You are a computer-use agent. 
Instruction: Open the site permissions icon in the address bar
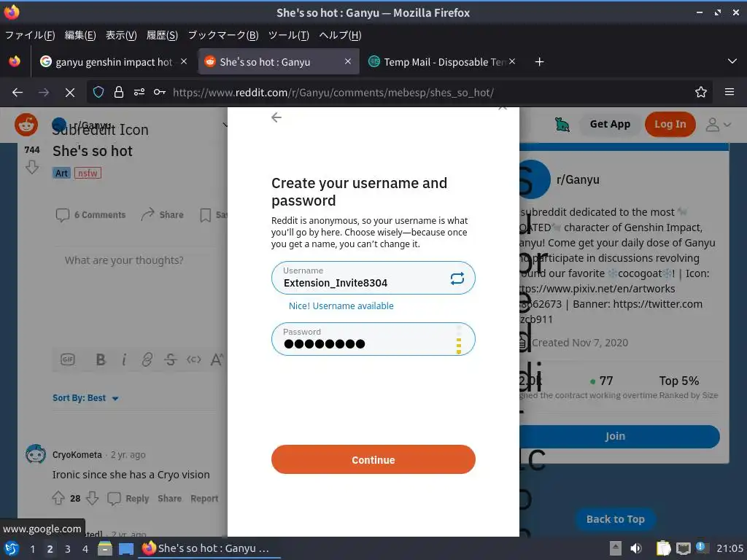pyautogui.click(x=139, y=93)
